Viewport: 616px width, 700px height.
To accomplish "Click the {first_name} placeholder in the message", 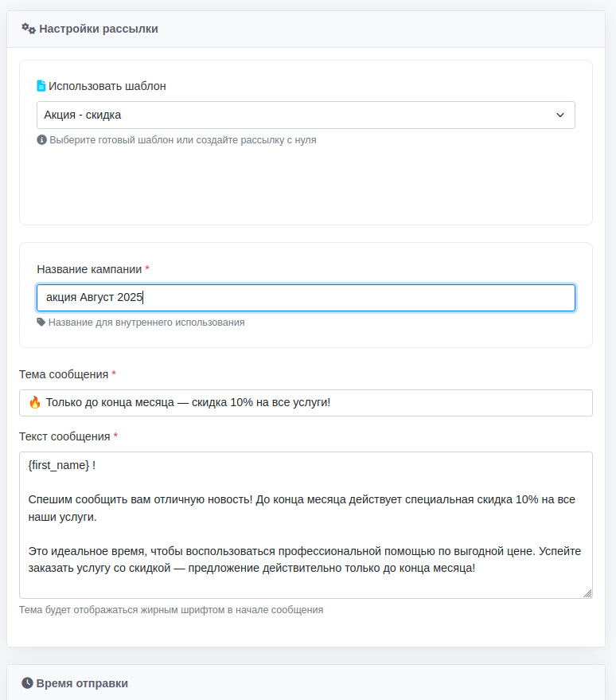I will [x=58, y=465].
